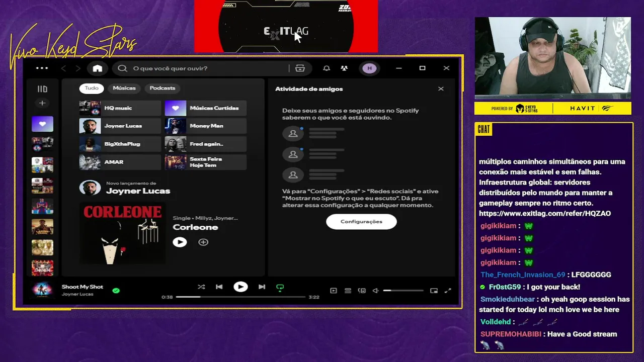Open the Joyner Lucas shortcut tile
The image size is (644, 362).
coord(120,126)
